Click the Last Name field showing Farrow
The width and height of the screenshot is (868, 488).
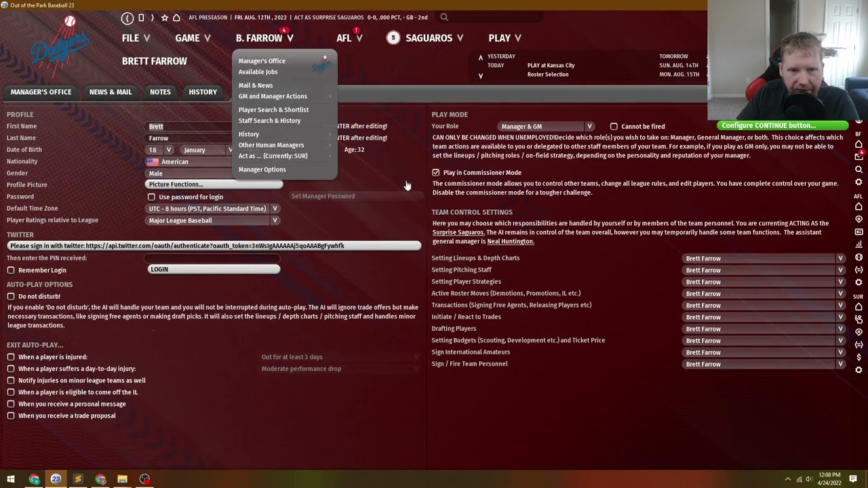click(x=189, y=138)
